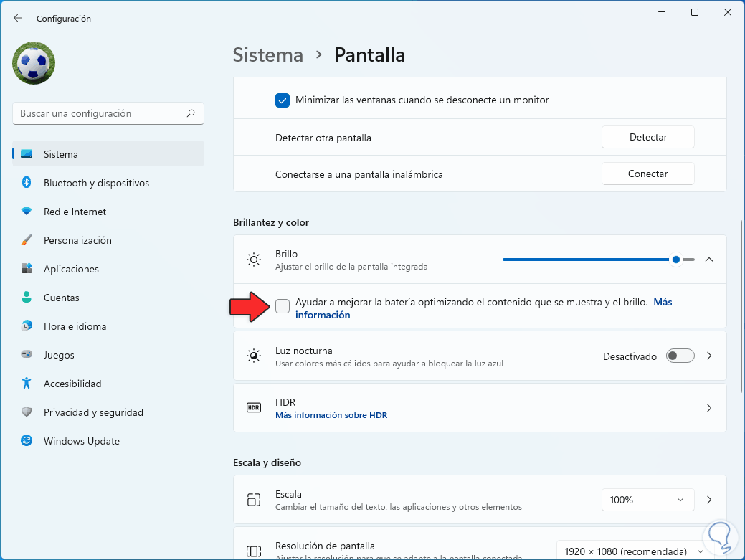The width and height of the screenshot is (745, 560).
Task: Click the search magnifier icon
Action: click(x=191, y=113)
